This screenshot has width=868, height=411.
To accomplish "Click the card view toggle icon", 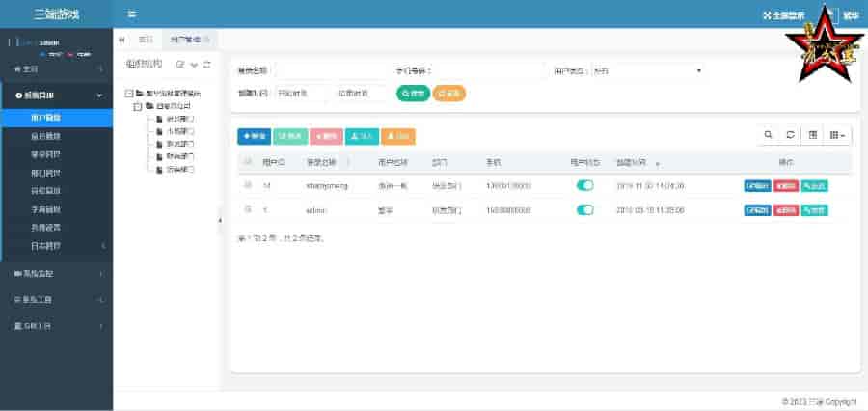I will tap(813, 136).
